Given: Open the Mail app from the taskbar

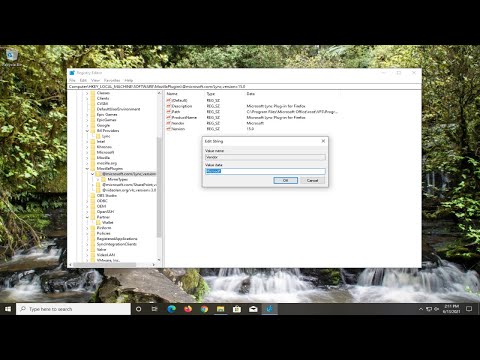Looking at the screenshot, I should click(x=253, y=309).
